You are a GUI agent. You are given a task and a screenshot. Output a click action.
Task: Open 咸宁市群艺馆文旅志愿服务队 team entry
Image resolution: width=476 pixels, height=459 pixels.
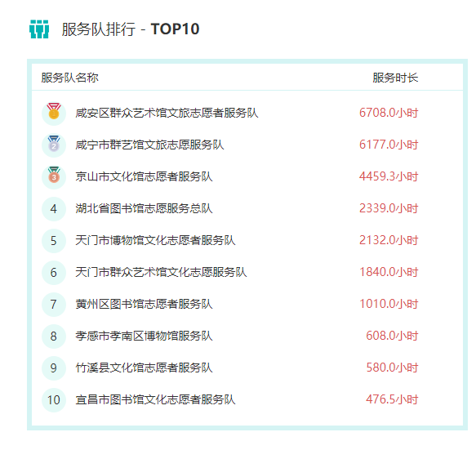(149, 145)
